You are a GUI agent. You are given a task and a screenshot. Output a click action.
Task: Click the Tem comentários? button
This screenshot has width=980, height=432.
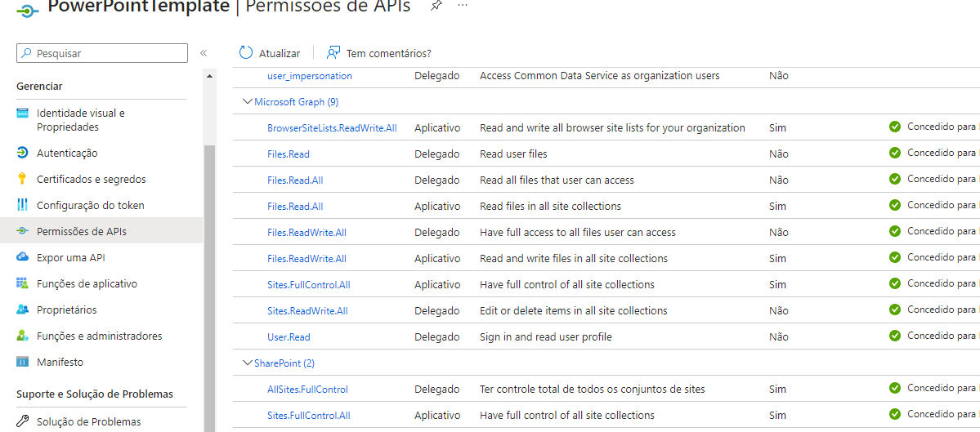coord(379,53)
